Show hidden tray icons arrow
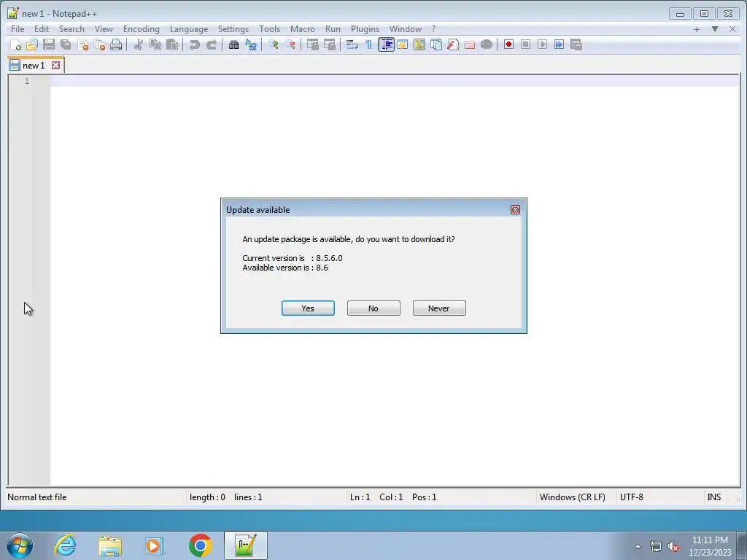Image resolution: width=747 pixels, height=560 pixels. pos(638,546)
